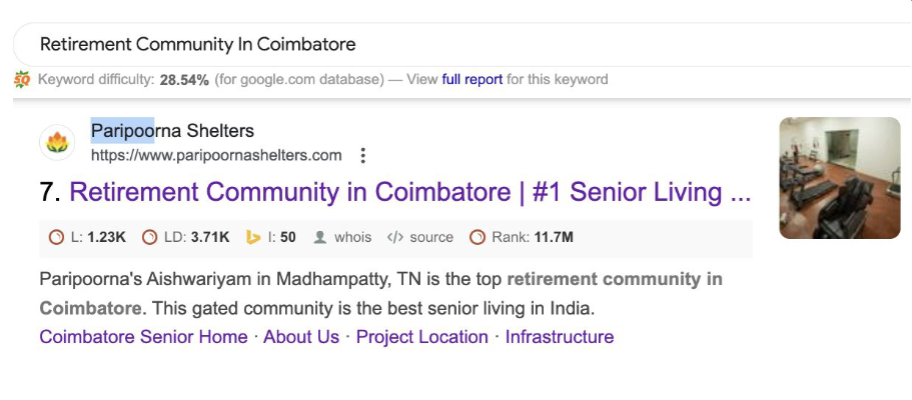Open the Project Location sitelink
This screenshot has height=400, width=912.
pyautogui.click(x=422, y=337)
